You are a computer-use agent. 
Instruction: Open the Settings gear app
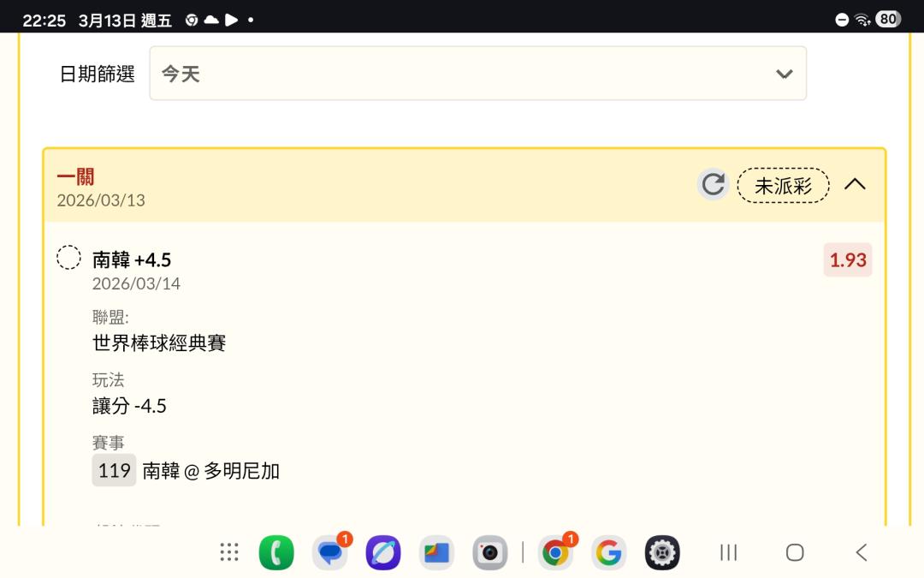[x=662, y=552]
